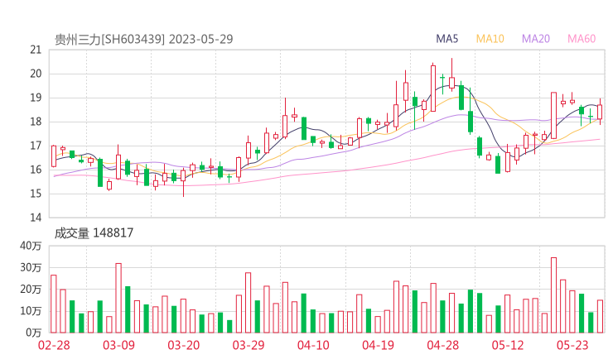The image size is (613, 364).
Task: Click the price axis value 16
Action: pyautogui.click(x=36, y=170)
